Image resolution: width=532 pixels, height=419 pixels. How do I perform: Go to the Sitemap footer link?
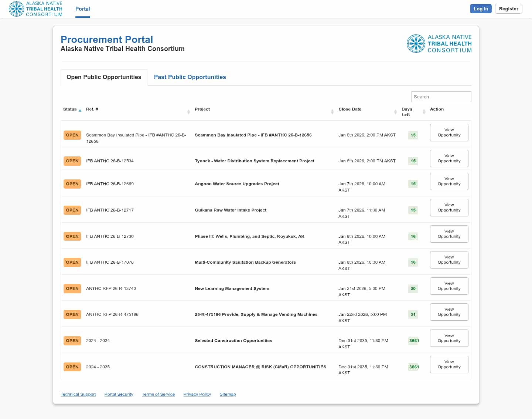tap(228, 394)
